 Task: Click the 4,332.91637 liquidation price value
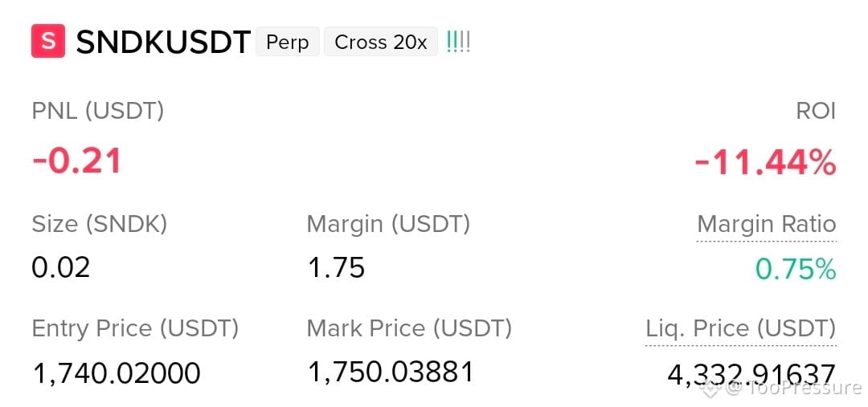(x=751, y=374)
